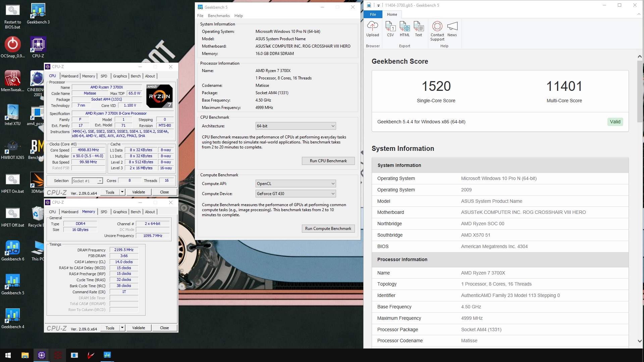Launch HWBOT X265 desktop icon
644x362 pixels.
point(13,149)
